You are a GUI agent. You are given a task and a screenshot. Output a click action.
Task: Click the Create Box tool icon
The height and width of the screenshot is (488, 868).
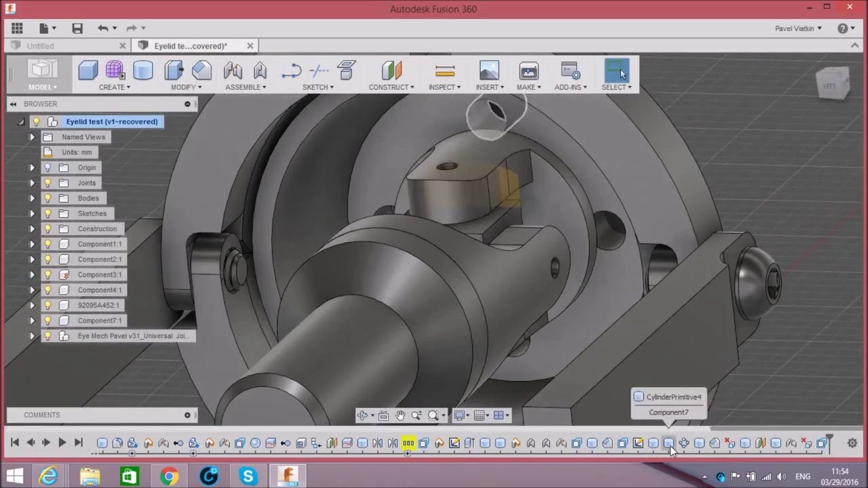coord(88,70)
